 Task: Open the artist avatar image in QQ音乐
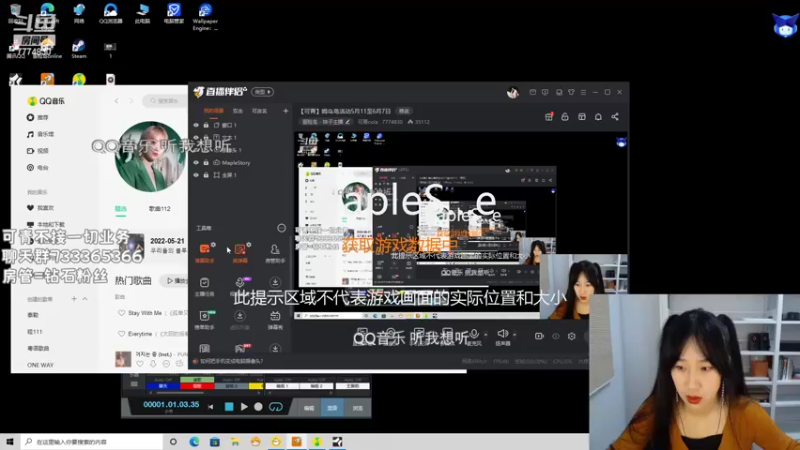pos(150,156)
